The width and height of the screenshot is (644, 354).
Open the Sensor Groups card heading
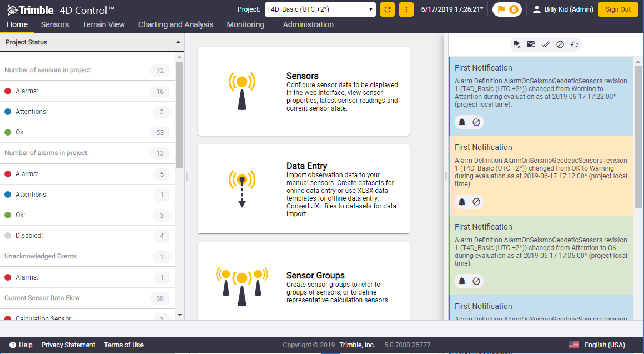315,276
